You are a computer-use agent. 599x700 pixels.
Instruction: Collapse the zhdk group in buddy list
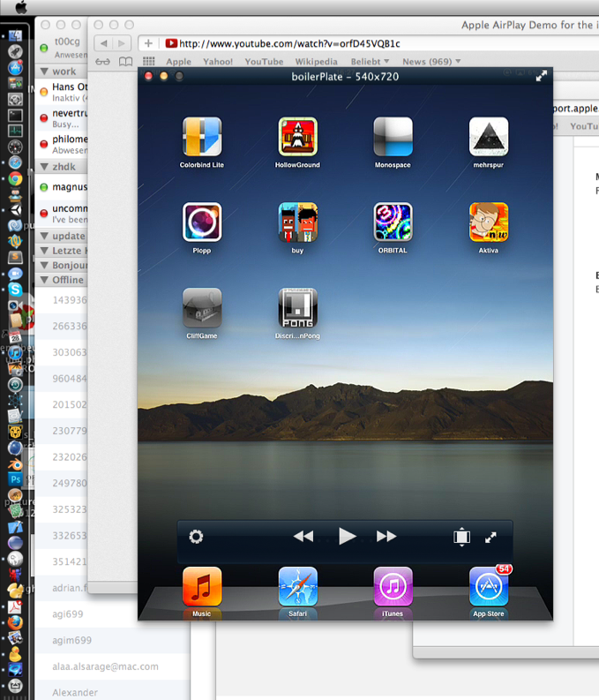[x=44, y=167]
